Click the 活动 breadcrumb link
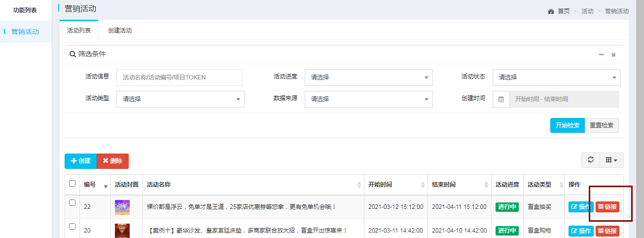644x238 pixels. [x=587, y=11]
